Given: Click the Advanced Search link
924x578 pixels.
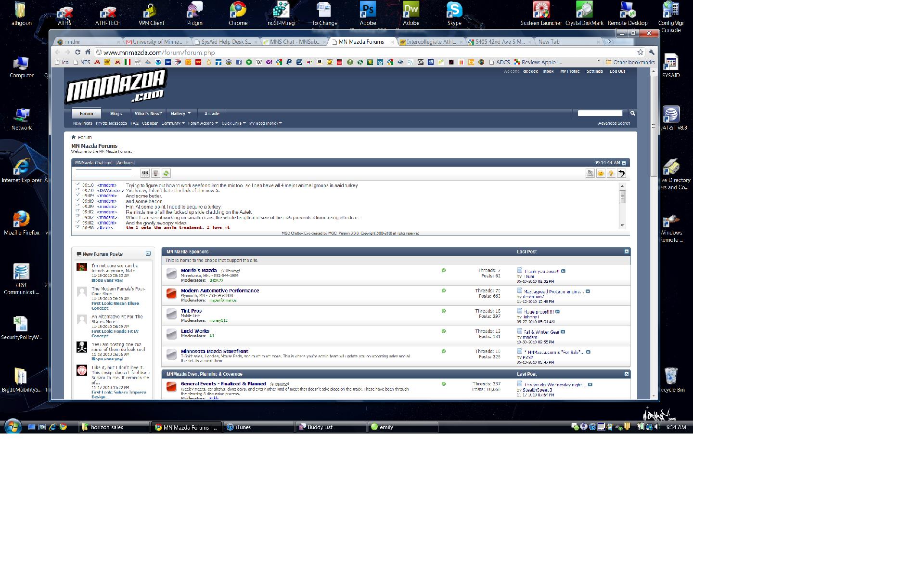Looking at the screenshot, I should [614, 123].
